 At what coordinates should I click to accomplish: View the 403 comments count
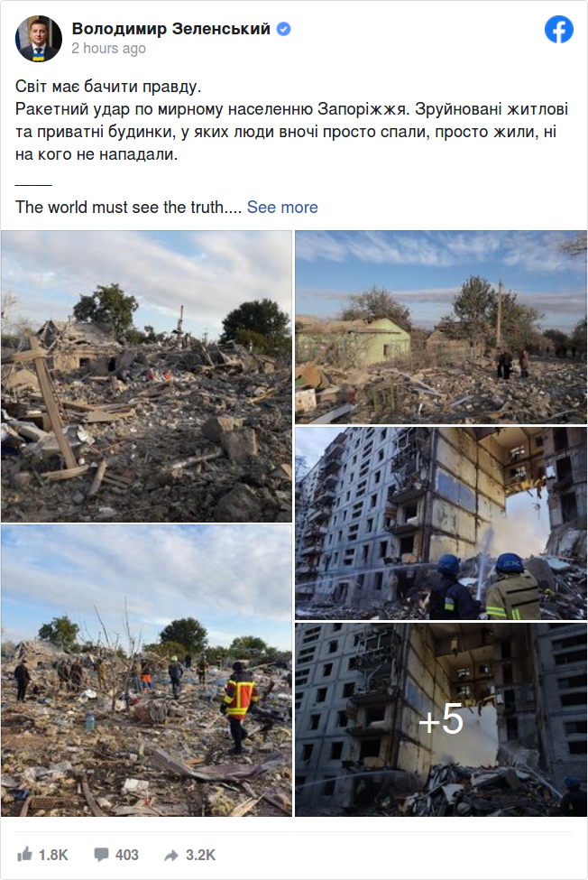click(x=126, y=855)
